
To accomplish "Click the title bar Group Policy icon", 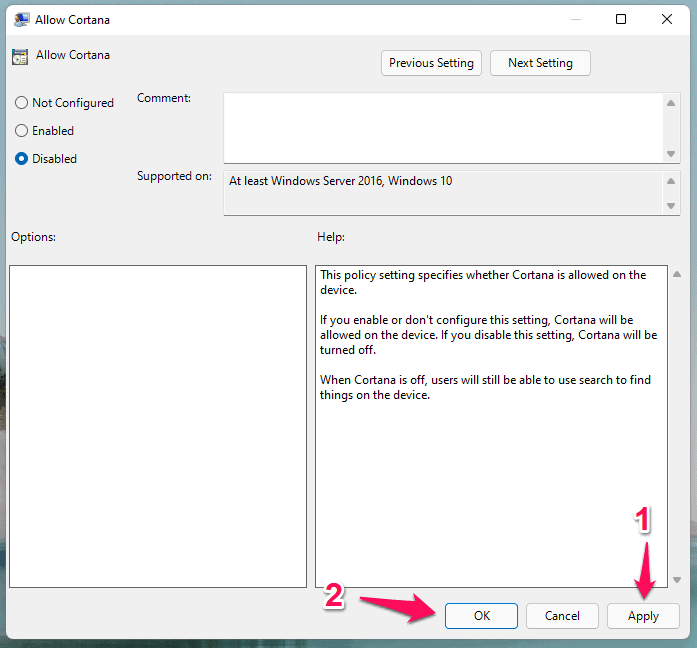I will 21,20.
